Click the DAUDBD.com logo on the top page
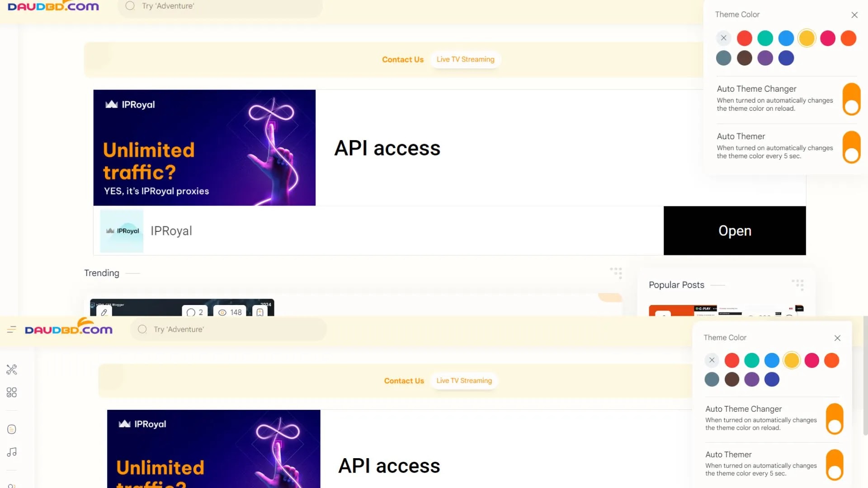 point(53,6)
